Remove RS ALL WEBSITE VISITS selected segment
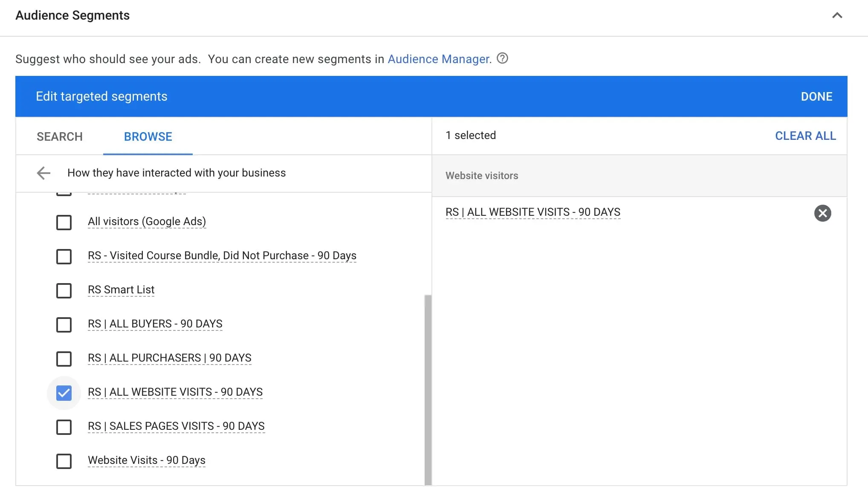The width and height of the screenshot is (868, 498). (x=822, y=213)
